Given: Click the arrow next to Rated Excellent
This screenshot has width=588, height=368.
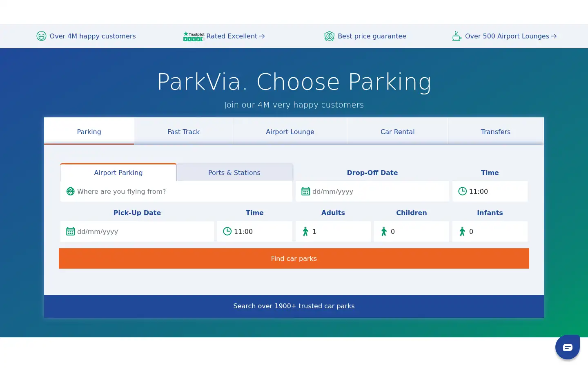Looking at the screenshot, I should click(262, 36).
